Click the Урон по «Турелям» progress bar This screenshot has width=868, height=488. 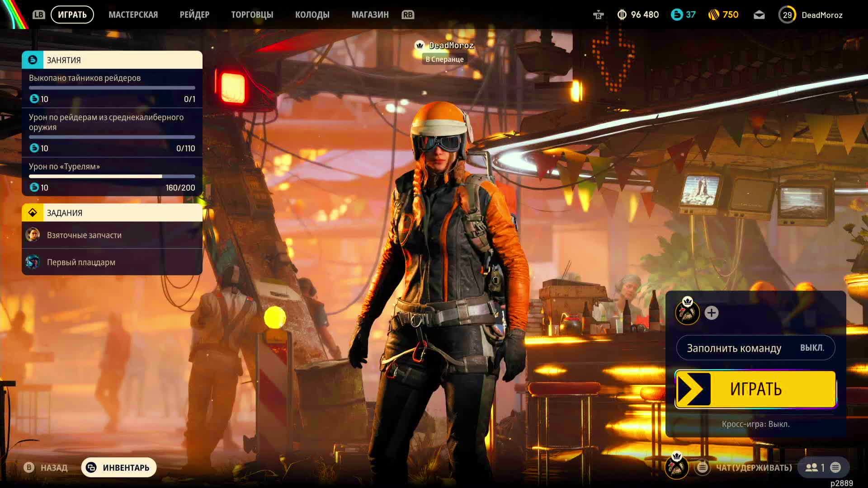[112, 177]
